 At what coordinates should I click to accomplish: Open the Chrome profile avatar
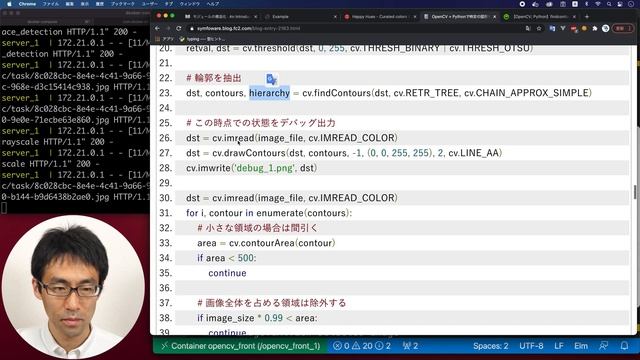click(x=606, y=29)
